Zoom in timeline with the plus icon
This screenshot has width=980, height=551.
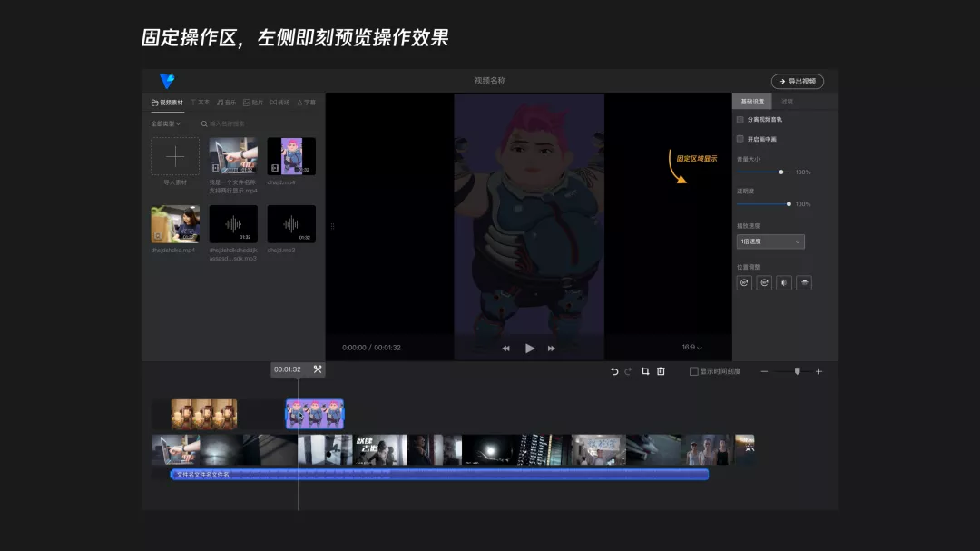tap(818, 371)
